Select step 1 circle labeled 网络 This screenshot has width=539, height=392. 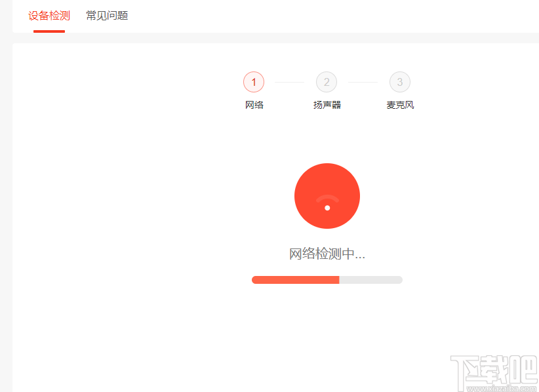[x=254, y=82]
